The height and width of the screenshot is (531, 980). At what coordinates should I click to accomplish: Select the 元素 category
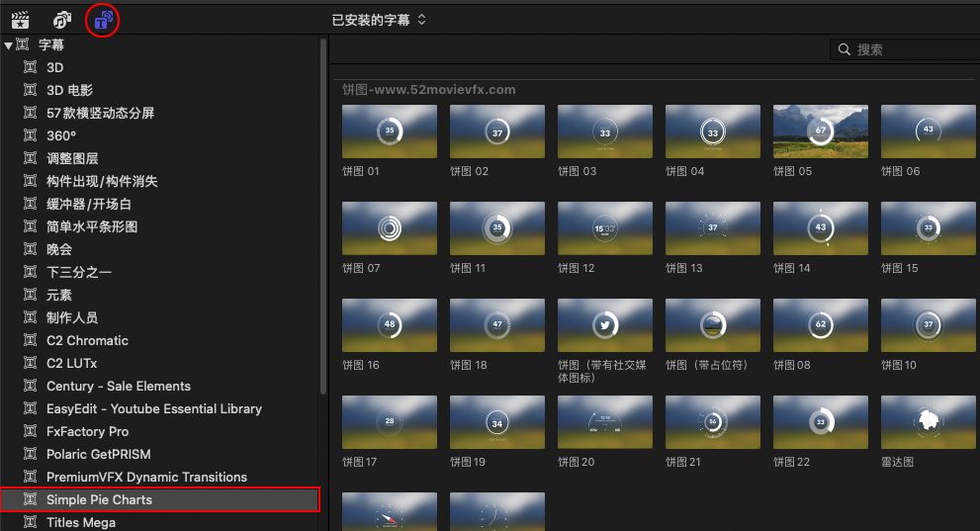pyautogui.click(x=159, y=295)
